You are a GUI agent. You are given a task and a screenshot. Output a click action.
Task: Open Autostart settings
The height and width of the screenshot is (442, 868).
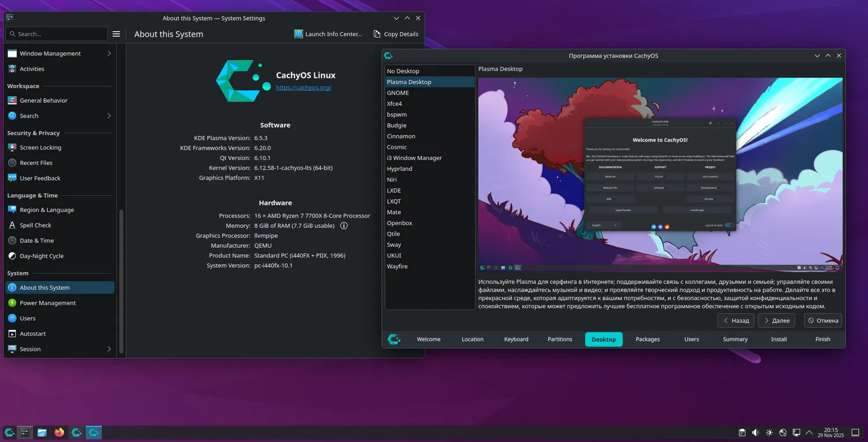coord(60,334)
